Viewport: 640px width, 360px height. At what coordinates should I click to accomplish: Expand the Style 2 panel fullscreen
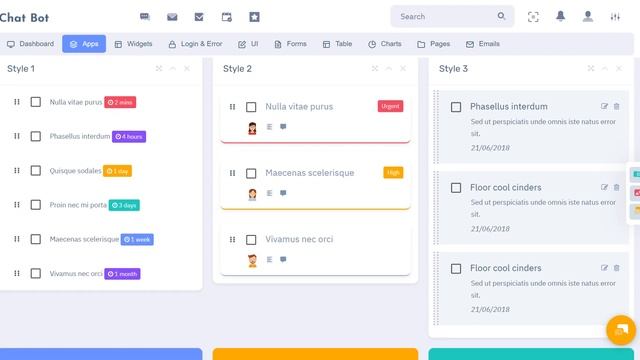[x=375, y=68]
